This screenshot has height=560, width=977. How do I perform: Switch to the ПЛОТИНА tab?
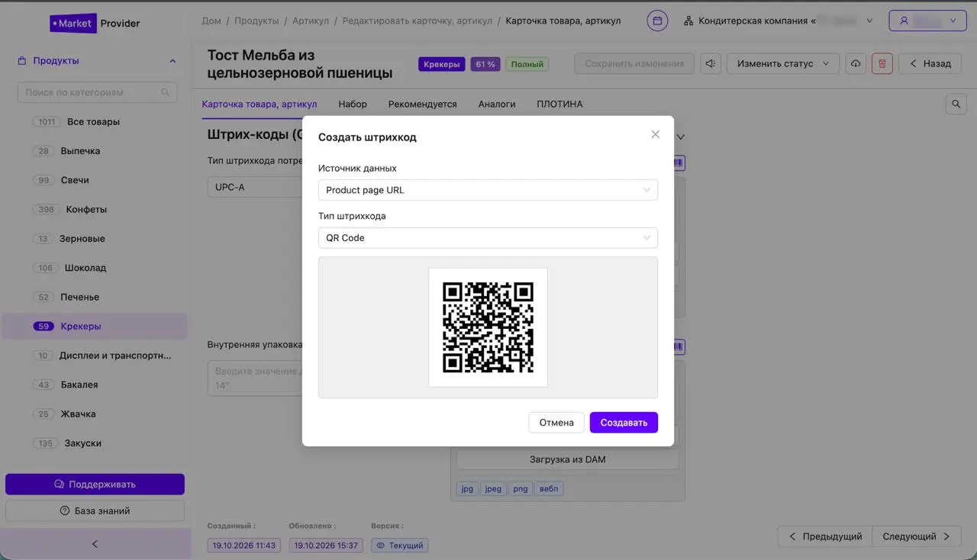(559, 104)
